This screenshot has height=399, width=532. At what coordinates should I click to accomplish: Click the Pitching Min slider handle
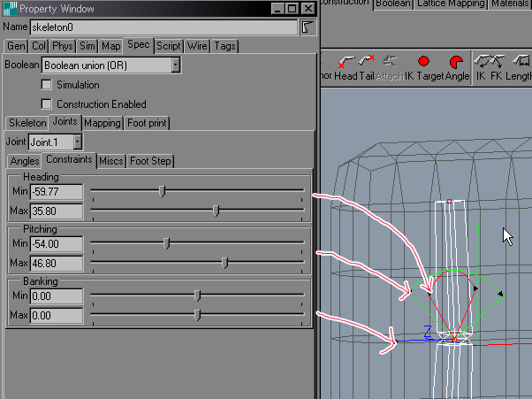(x=166, y=243)
